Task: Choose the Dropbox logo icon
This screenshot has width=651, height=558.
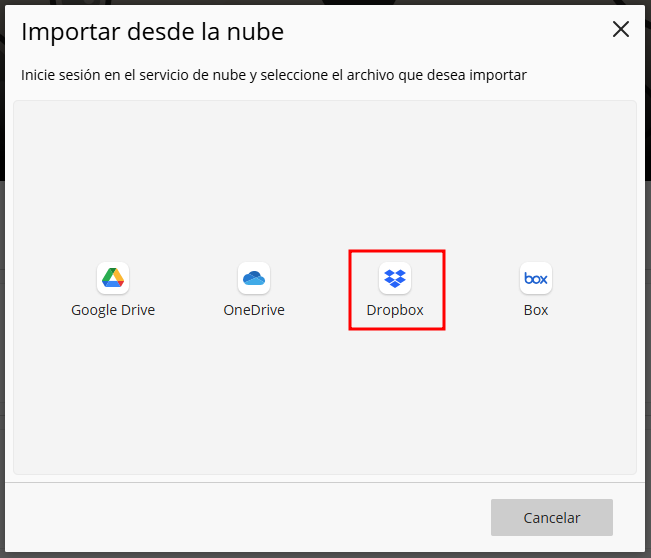Action: [395, 278]
